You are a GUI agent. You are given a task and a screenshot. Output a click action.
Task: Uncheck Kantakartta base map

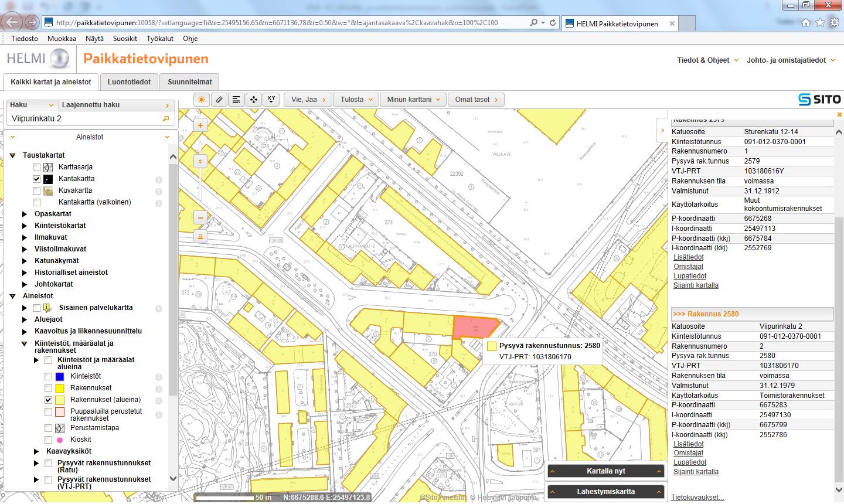pos(37,179)
